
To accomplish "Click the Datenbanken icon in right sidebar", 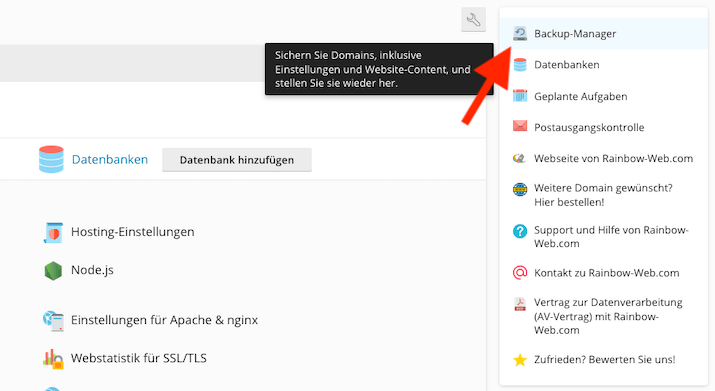I will tap(520, 65).
